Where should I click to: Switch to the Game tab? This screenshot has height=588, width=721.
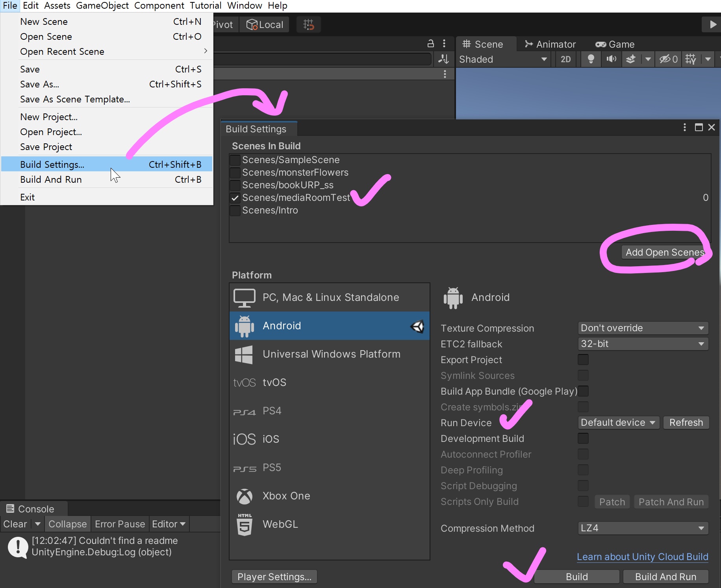tap(615, 44)
